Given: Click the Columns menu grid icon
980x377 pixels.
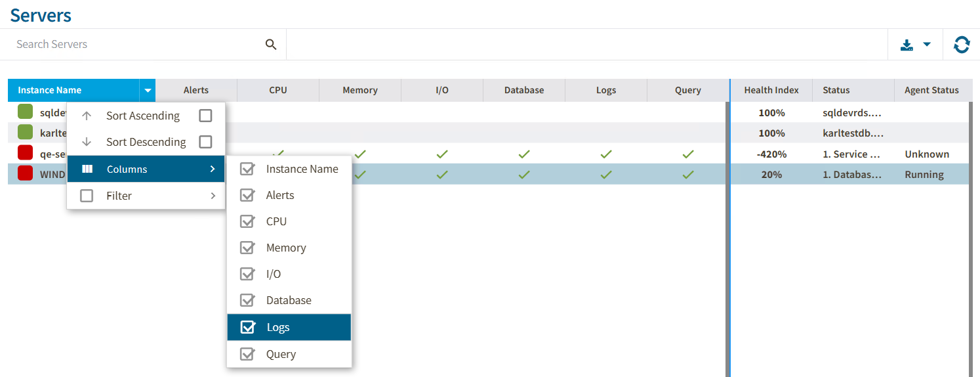Looking at the screenshot, I should [x=87, y=169].
